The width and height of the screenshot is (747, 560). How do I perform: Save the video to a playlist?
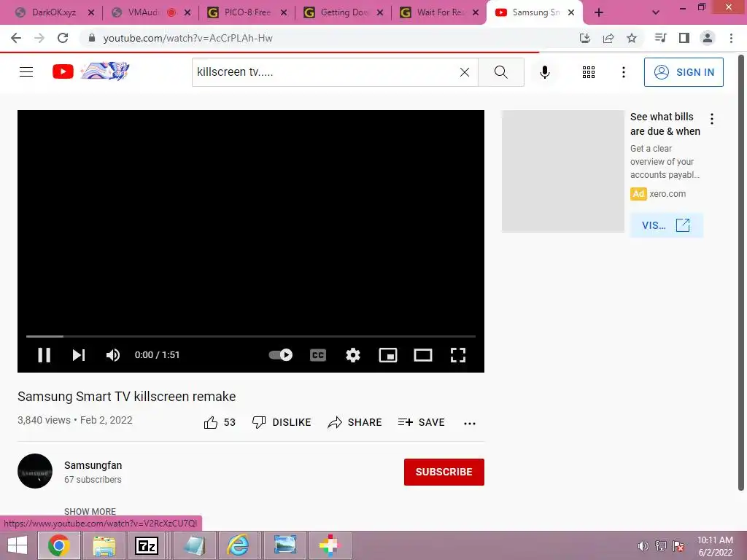tap(421, 422)
